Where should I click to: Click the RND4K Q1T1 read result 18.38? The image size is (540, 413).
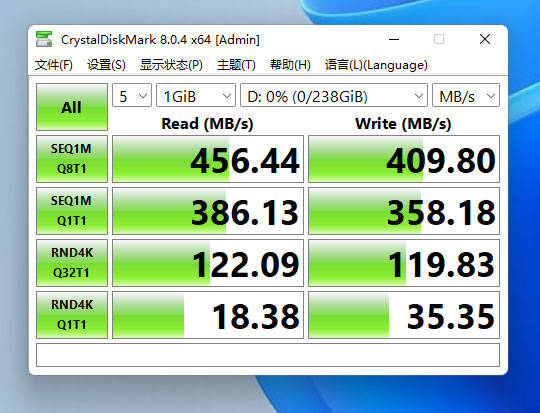[208, 315]
